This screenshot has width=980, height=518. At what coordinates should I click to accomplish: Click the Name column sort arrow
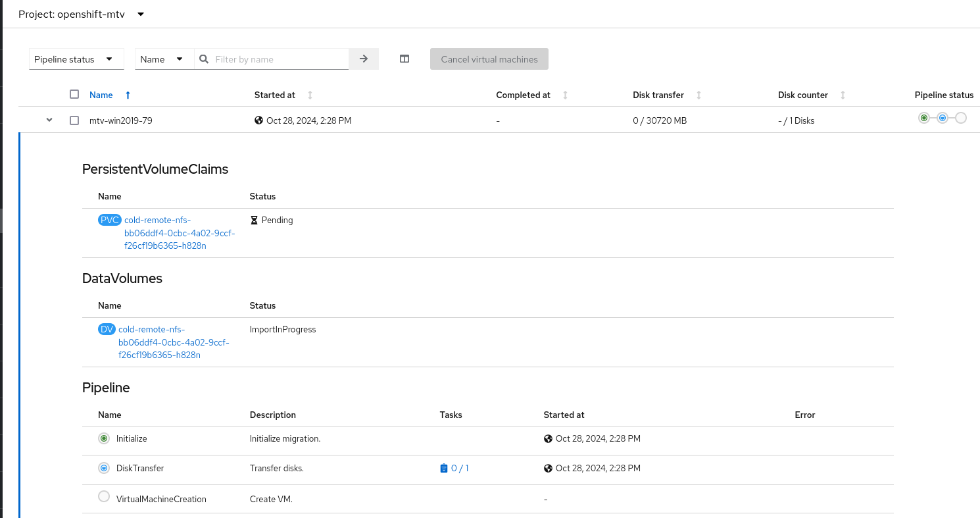coord(128,95)
